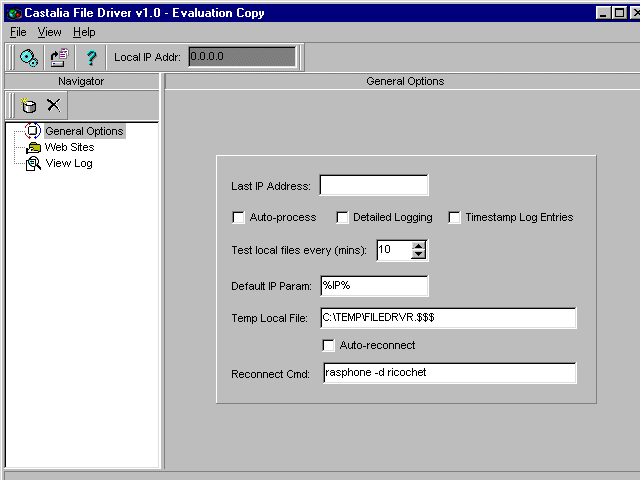Open help with the question mark icon

tap(91, 57)
